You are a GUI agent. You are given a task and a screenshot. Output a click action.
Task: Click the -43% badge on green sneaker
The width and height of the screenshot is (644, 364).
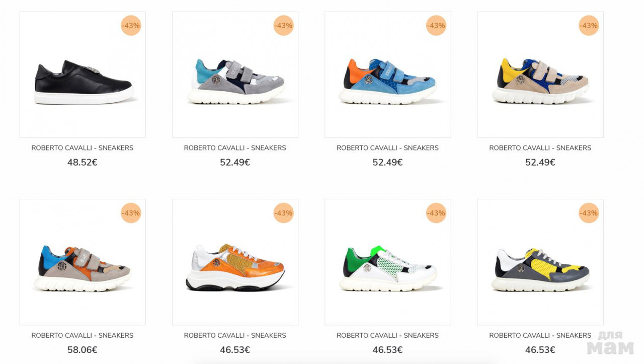click(x=436, y=213)
